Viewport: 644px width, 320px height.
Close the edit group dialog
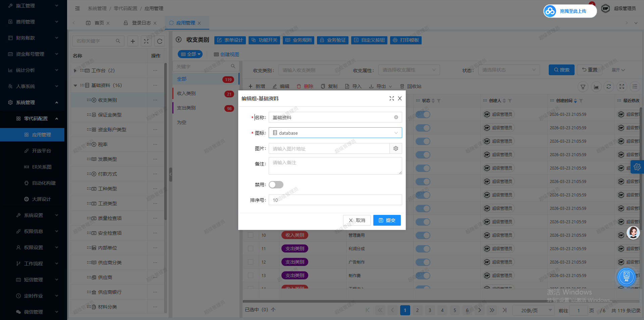coord(400,98)
